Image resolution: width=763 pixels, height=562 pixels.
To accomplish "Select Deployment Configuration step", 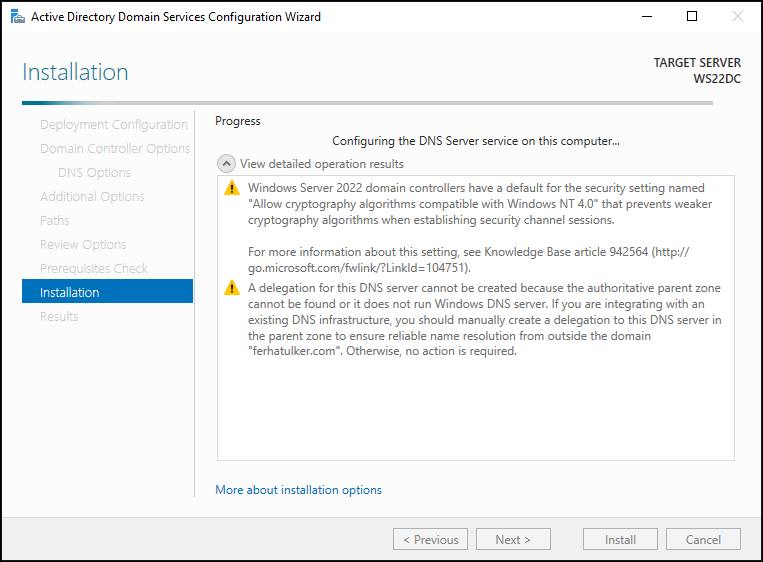I will [113, 125].
